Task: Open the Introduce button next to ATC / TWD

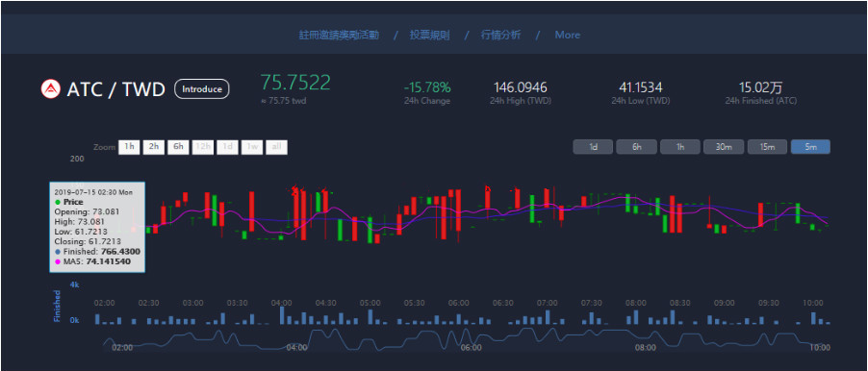Action: [x=201, y=89]
